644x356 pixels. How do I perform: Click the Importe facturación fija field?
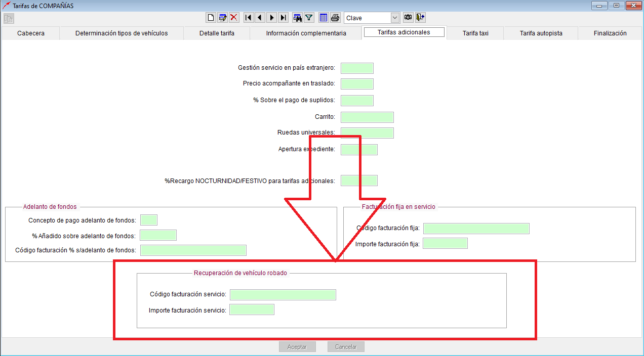click(x=445, y=244)
